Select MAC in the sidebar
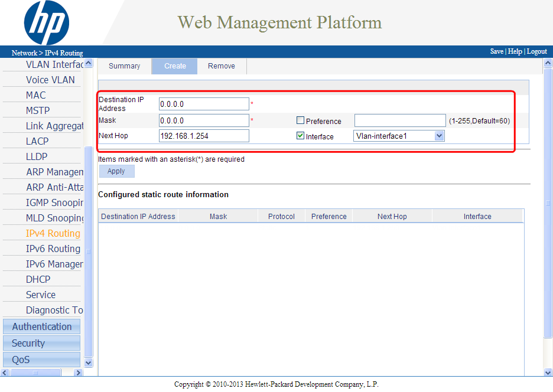553x392 pixels. [35, 95]
